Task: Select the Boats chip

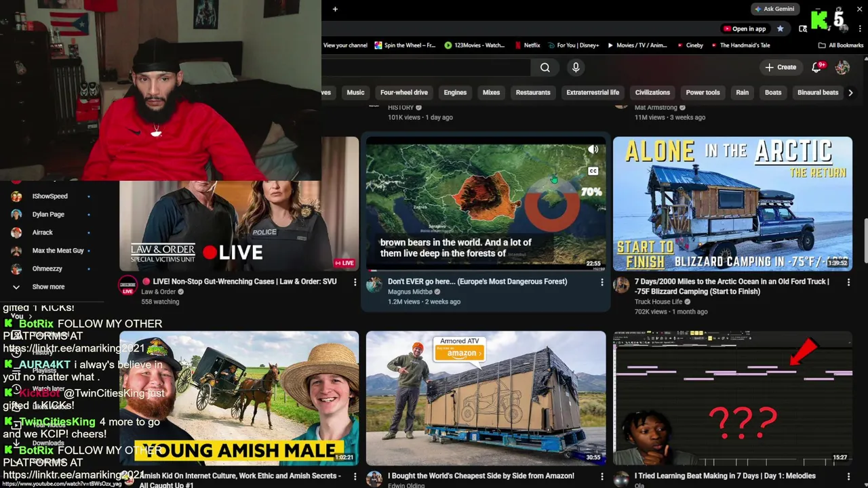Action: click(x=773, y=92)
